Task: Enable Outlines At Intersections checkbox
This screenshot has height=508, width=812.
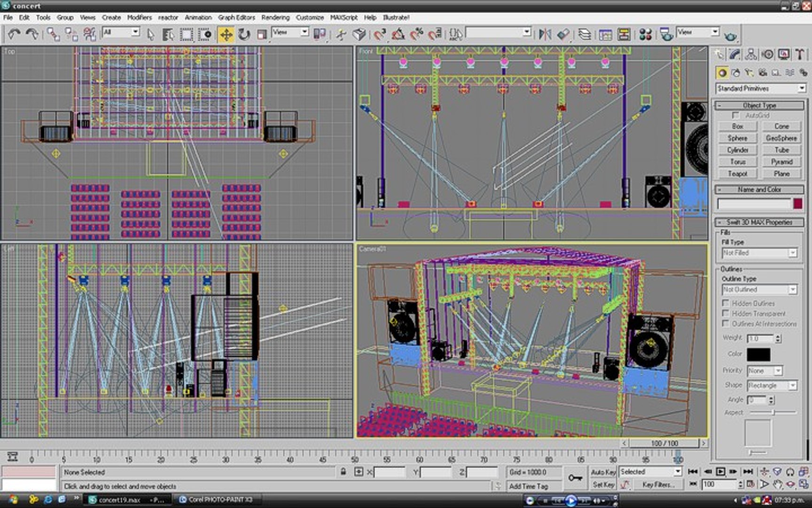Action: 726,324
